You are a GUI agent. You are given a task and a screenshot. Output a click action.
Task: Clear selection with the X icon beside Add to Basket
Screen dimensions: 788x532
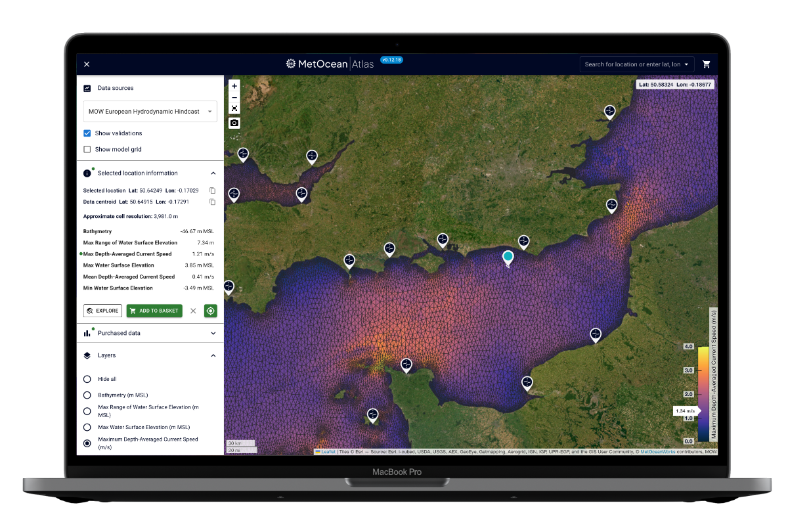(x=193, y=311)
